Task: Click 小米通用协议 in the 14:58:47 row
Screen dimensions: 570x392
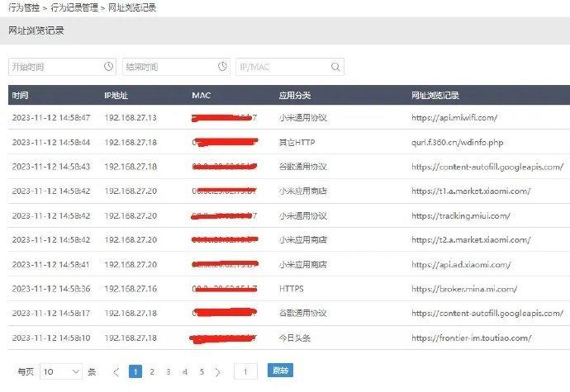Action: (303, 118)
